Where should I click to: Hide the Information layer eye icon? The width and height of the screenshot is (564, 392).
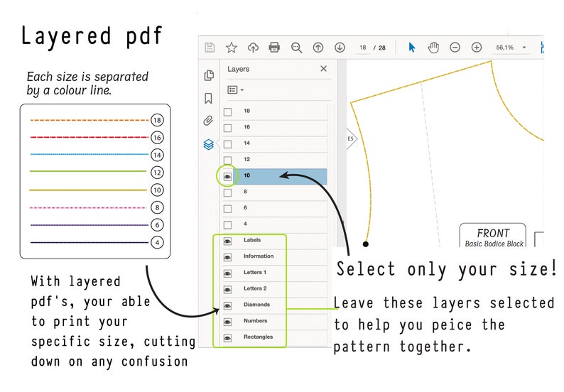point(227,257)
